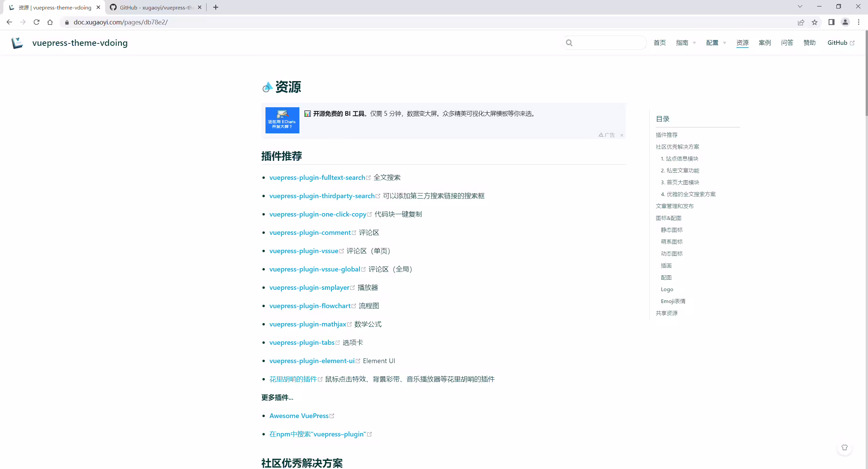Open the GitHub nav link
Screen dimensions: 868x469
[841, 43]
